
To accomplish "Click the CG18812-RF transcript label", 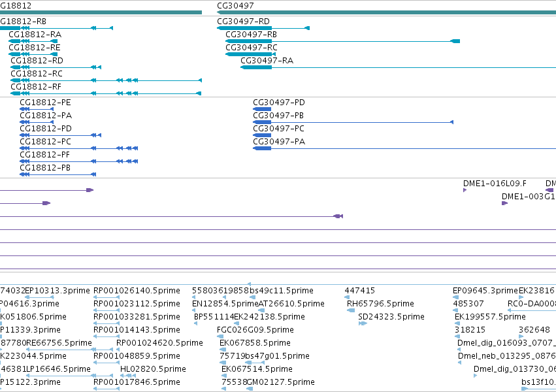I will 36,87.
